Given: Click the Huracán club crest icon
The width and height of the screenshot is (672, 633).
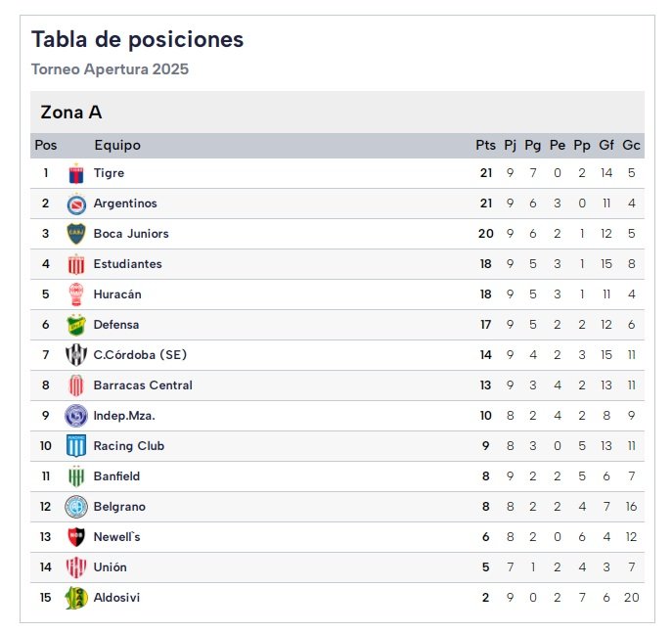Looking at the screenshot, I should [76, 294].
